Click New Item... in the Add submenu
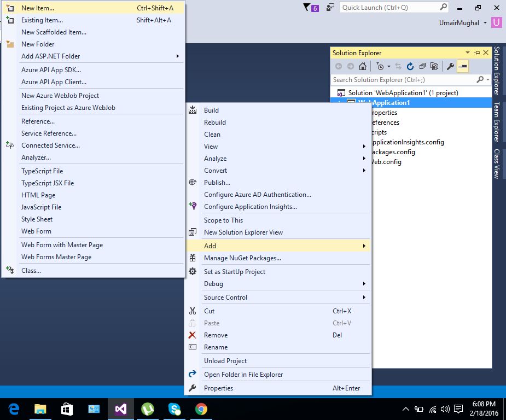Screen dimensions: 506x420 point(93,8)
